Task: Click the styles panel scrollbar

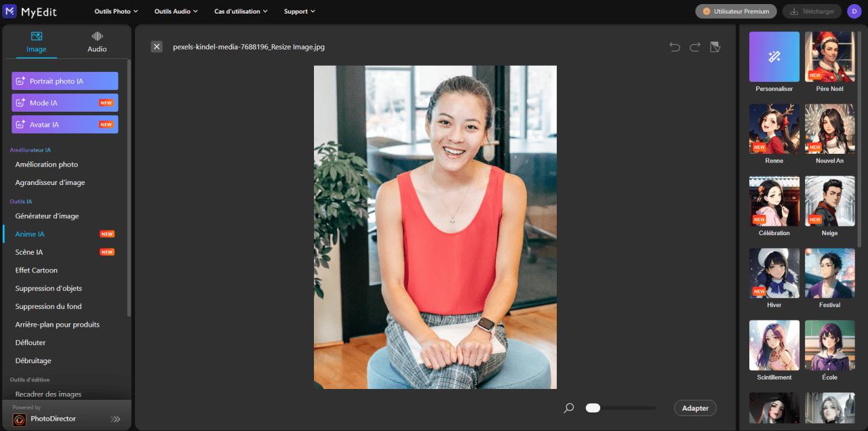Action: coord(860,139)
